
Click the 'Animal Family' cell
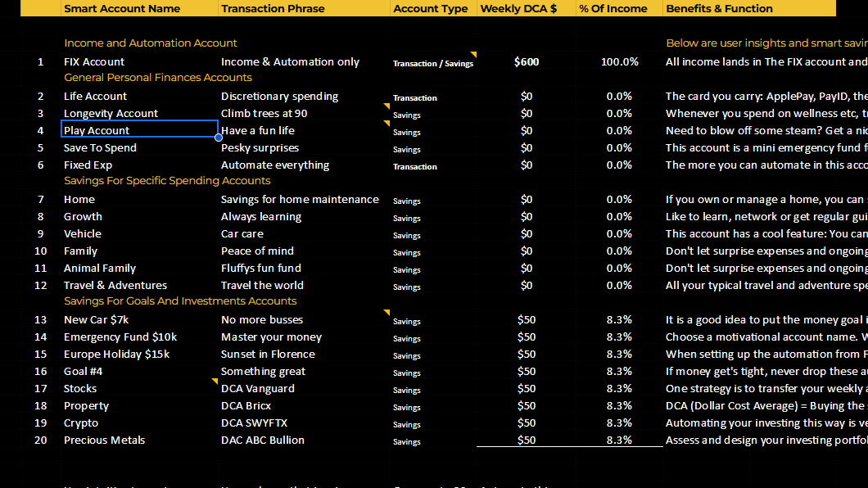pos(139,268)
